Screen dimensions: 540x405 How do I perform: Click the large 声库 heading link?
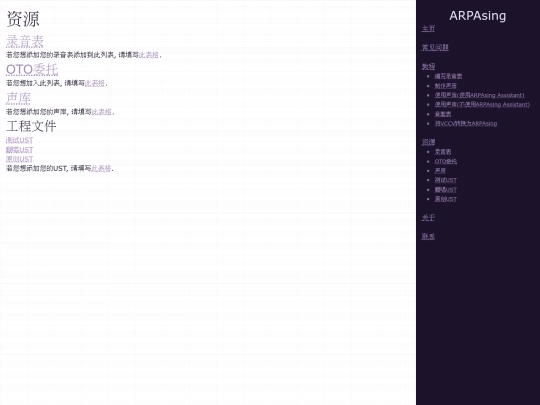[18, 98]
